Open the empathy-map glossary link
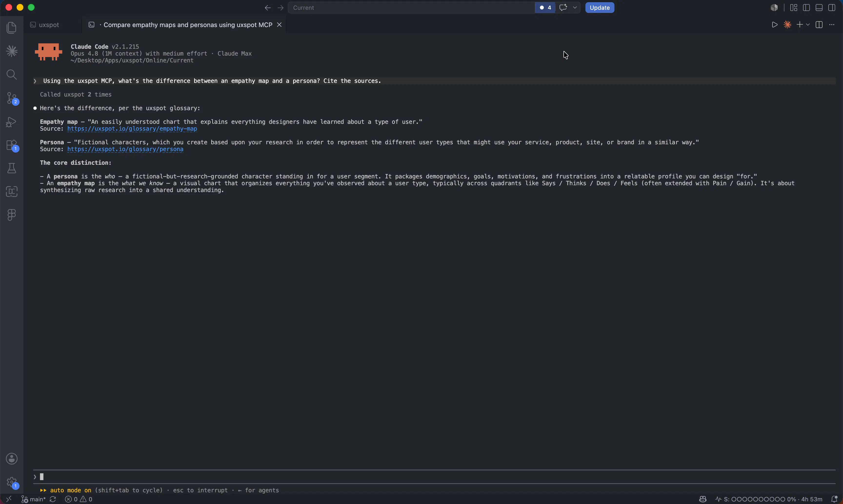This screenshot has height=504, width=843. (132, 129)
